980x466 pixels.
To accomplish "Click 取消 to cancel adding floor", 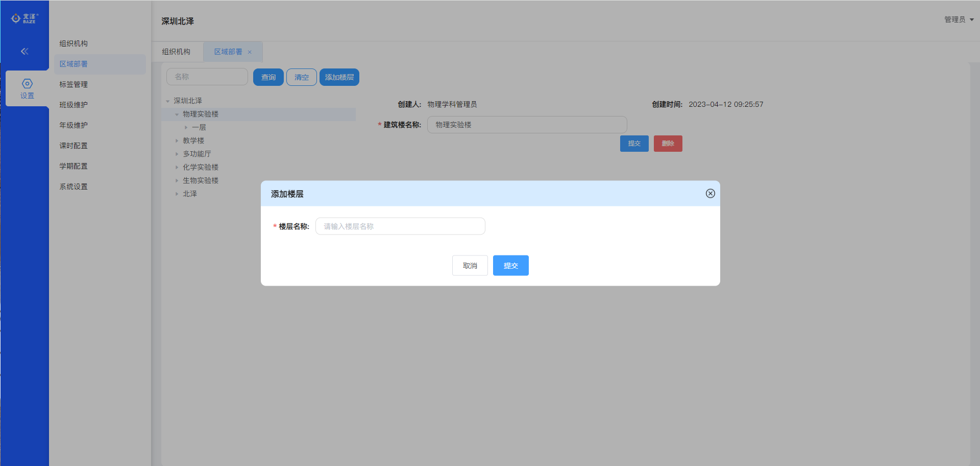I will pos(470,266).
